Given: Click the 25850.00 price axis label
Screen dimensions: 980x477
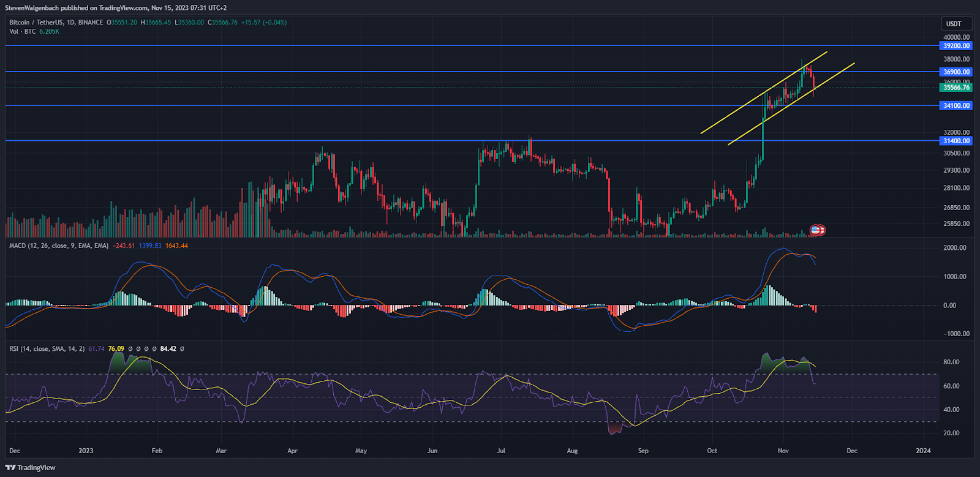Looking at the screenshot, I should [956, 223].
